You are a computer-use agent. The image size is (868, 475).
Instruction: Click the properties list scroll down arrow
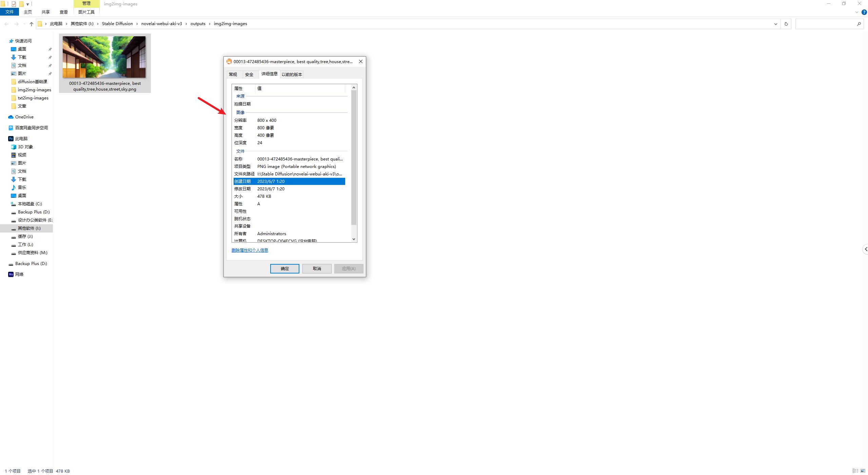pos(354,239)
